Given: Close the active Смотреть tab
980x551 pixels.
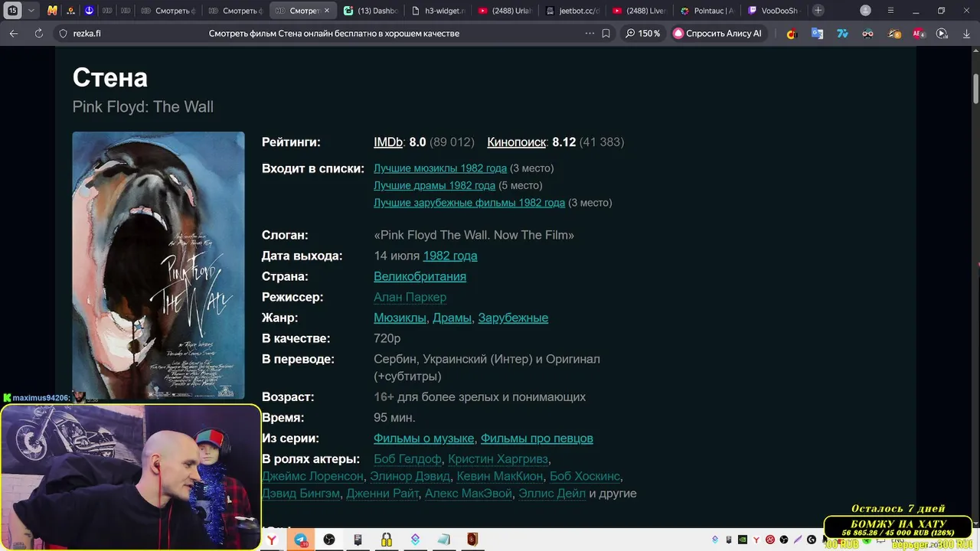Looking at the screenshot, I should (x=327, y=11).
